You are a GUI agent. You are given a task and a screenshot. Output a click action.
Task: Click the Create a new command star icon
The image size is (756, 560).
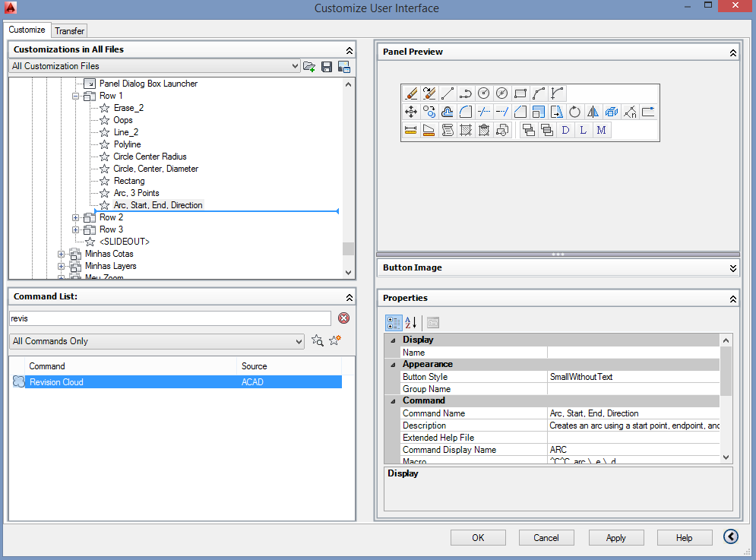click(335, 341)
